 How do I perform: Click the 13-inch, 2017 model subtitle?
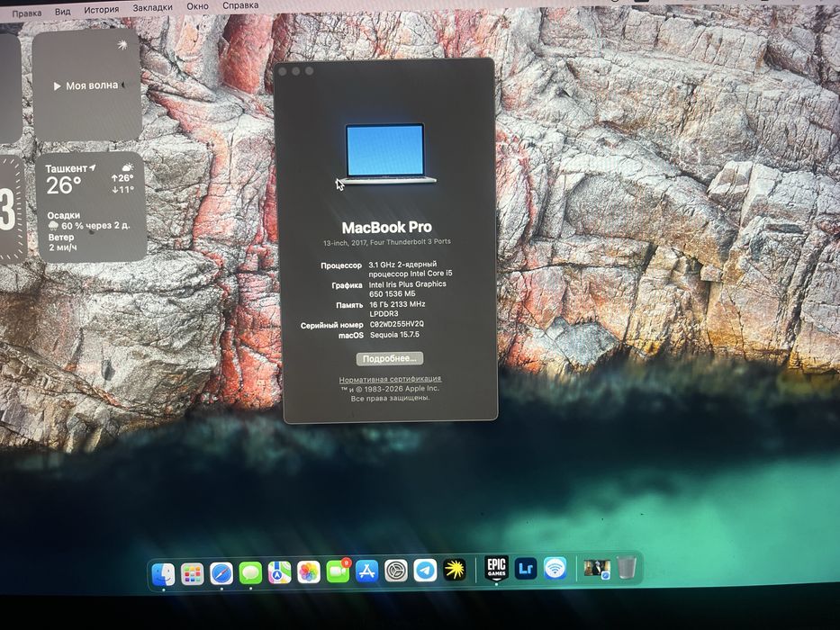click(387, 242)
